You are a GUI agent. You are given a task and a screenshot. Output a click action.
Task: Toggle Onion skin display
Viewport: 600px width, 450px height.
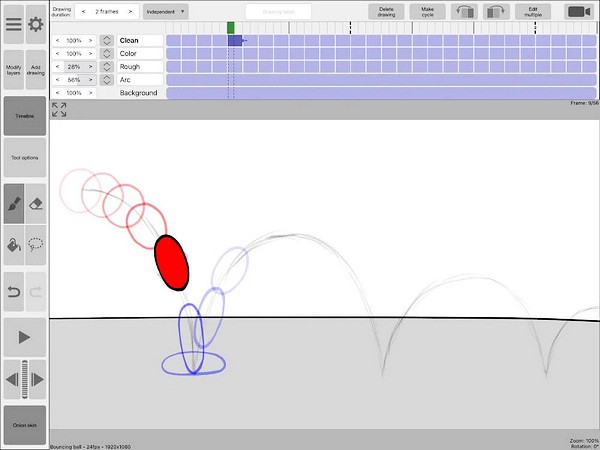(24, 425)
